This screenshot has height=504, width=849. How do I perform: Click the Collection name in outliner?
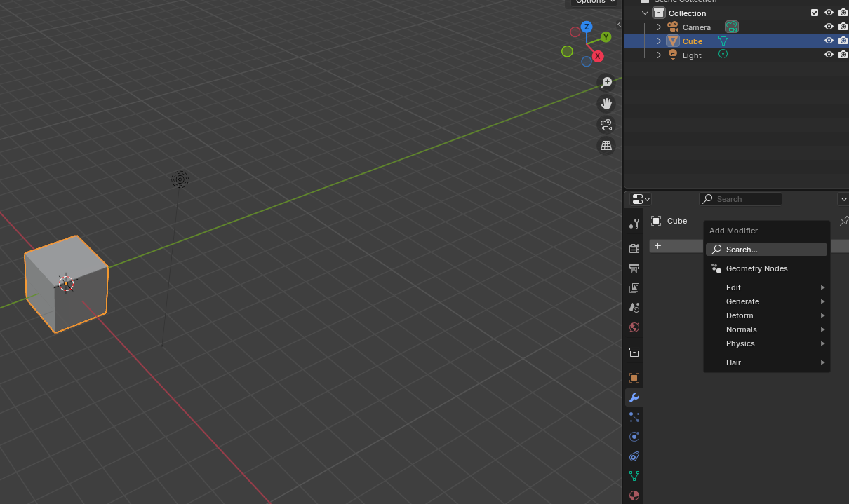coord(687,13)
